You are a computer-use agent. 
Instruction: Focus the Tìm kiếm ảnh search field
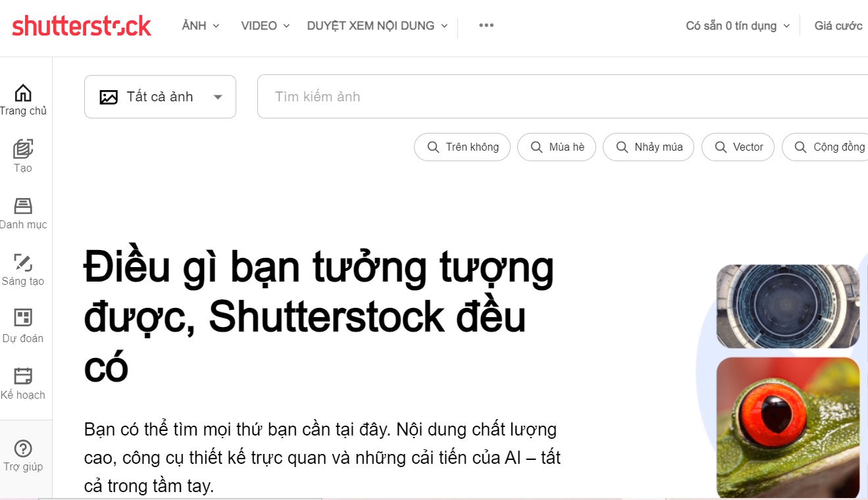(563, 97)
